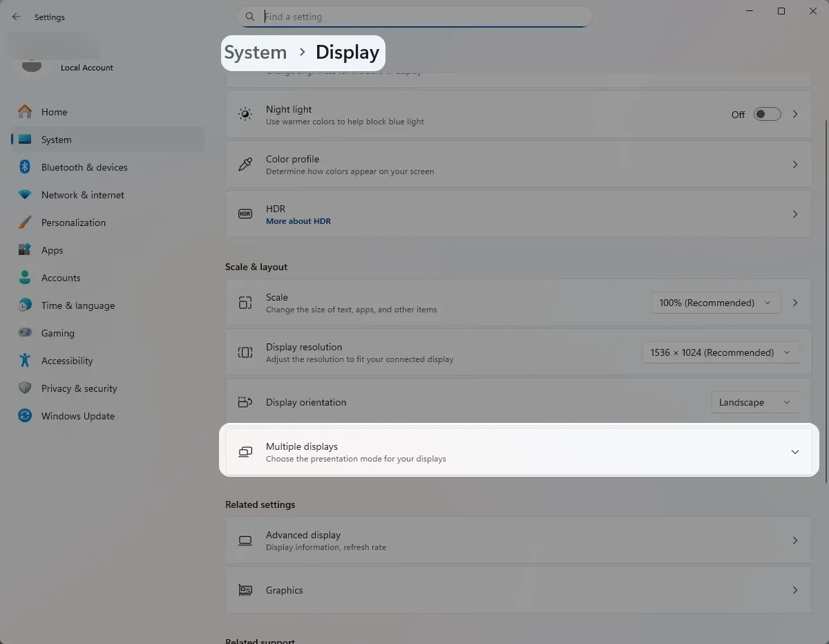Open HDR settings chevron
The width and height of the screenshot is (829, 644).
(795, 214)
